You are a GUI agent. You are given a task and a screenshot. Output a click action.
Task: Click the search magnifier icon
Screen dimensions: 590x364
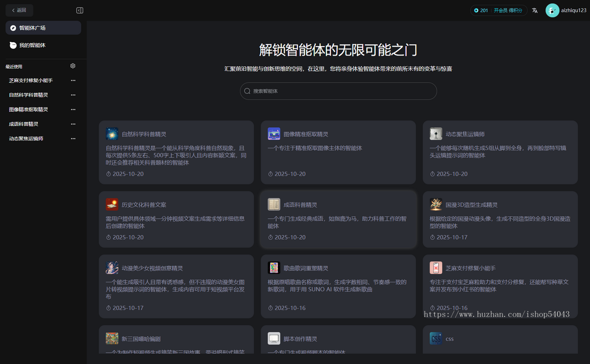pyautogui.click(x=247, y=91)
